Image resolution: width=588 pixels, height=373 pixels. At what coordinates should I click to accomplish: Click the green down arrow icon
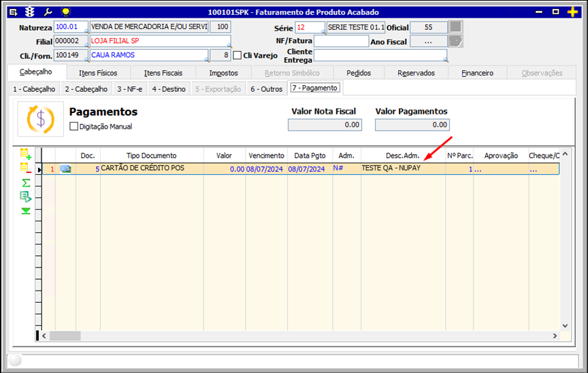point(26,211)
